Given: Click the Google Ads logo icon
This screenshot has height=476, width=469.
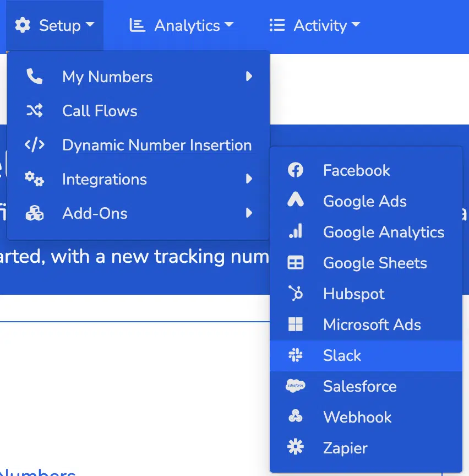Looking at the screenshot, I should tap(296, 199).
